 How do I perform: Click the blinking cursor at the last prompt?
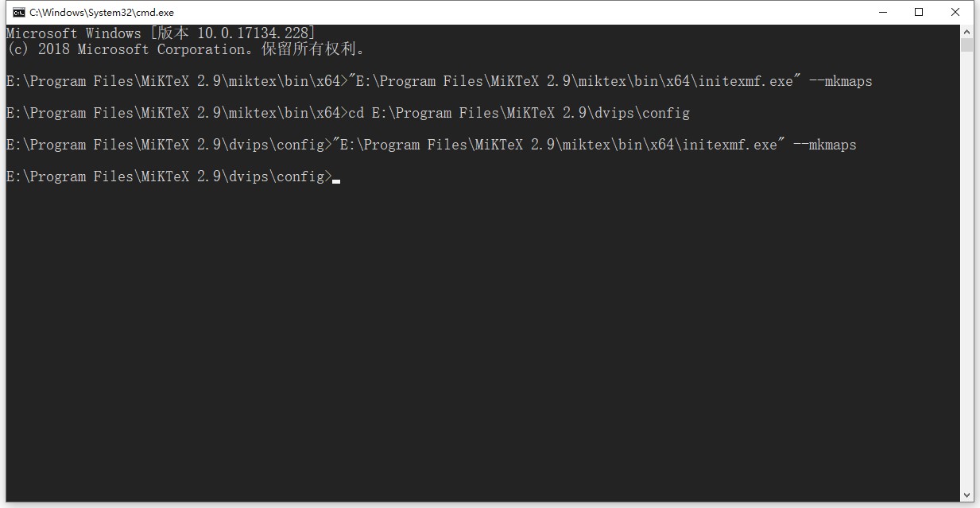click(336, 181)
